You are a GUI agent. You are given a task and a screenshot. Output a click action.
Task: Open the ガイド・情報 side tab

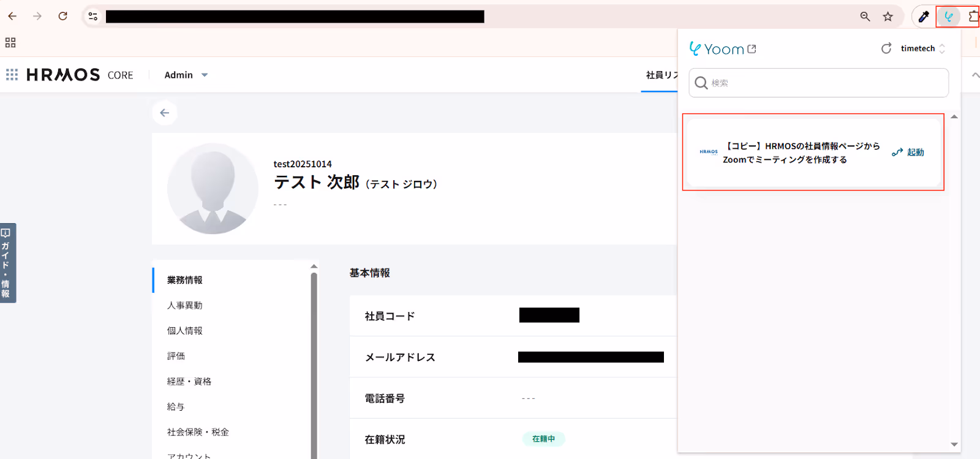point(7,263)
